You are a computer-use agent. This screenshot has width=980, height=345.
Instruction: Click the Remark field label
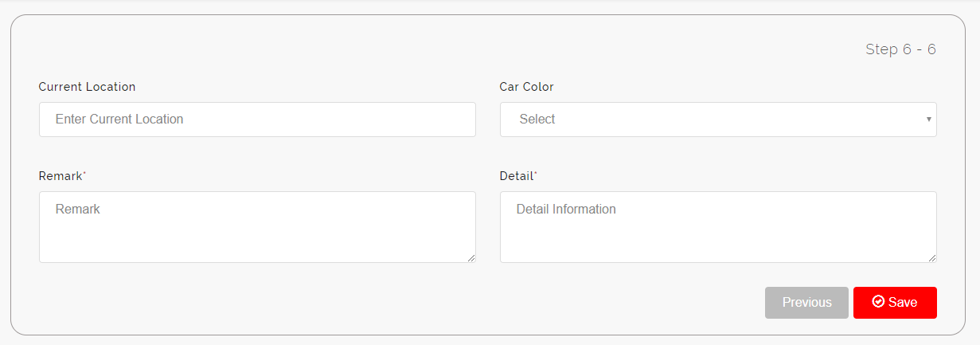61,176
